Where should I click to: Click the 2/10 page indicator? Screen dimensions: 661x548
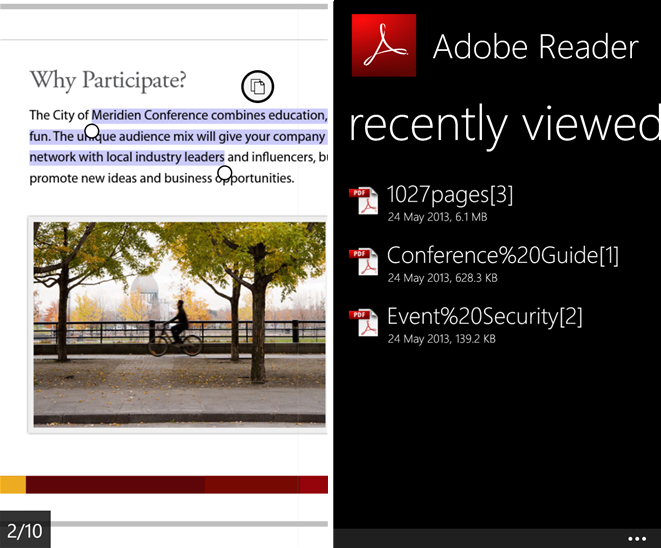[x=25, y=530]
